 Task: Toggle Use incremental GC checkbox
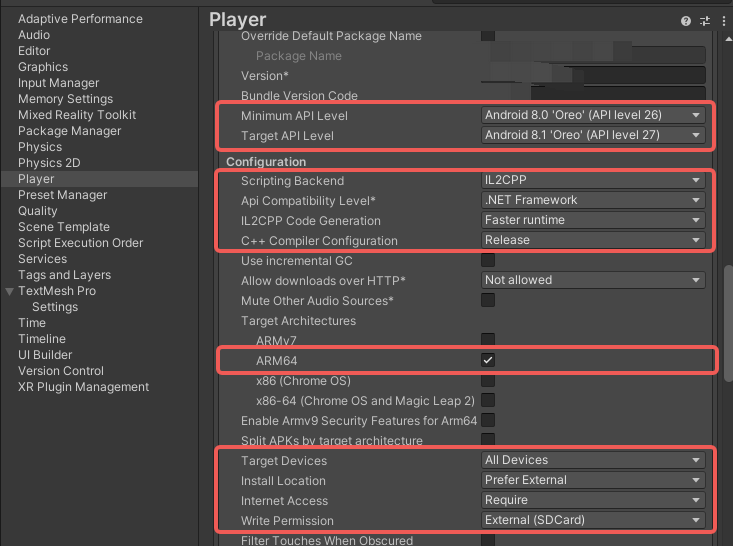pyautogui.click(x=488, y=260)
